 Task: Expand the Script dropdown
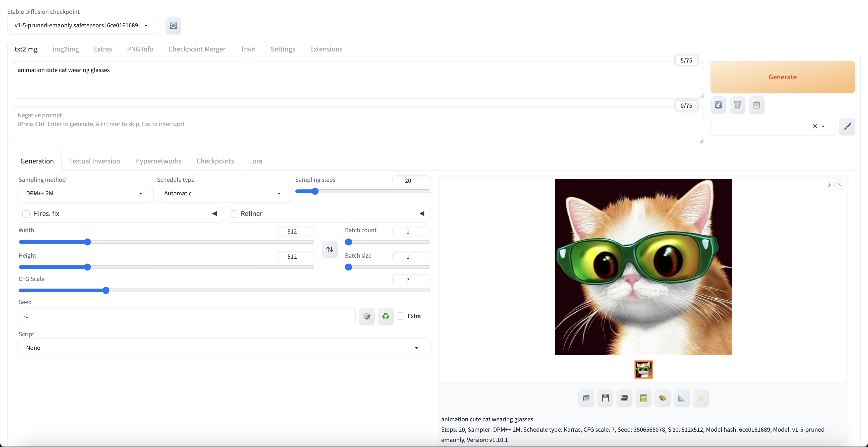[224, 348]
